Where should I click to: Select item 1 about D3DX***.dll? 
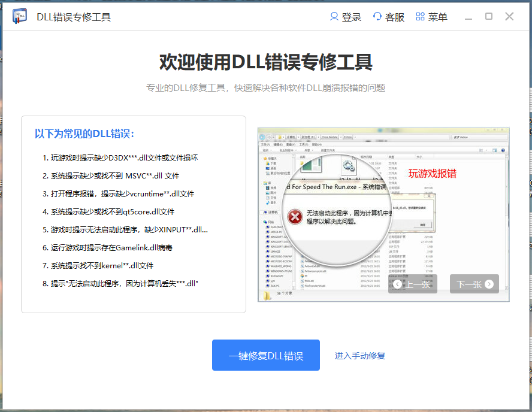click(120, 157)
